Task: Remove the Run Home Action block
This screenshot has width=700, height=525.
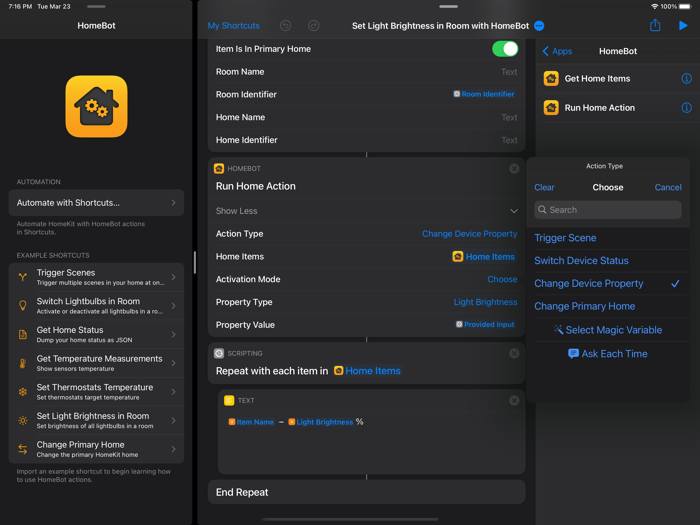Action: point(514,168)
